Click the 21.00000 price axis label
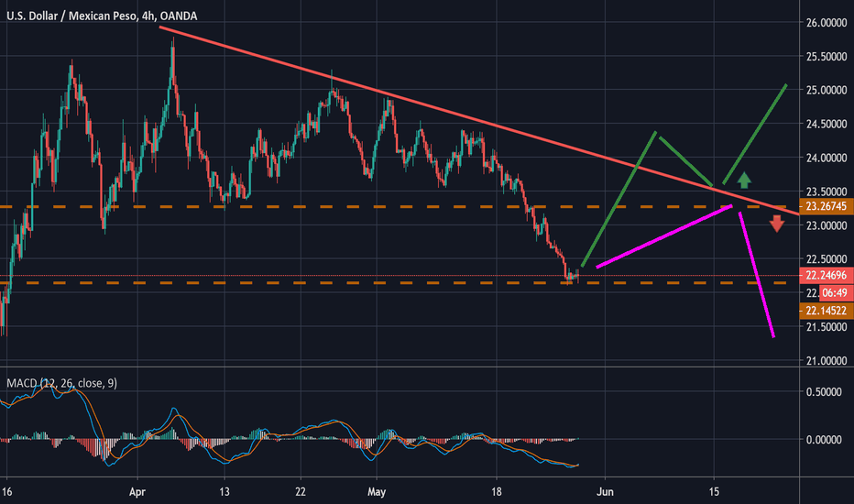The height and width of the screenshot is (504, 854). [x=827, y=360]
